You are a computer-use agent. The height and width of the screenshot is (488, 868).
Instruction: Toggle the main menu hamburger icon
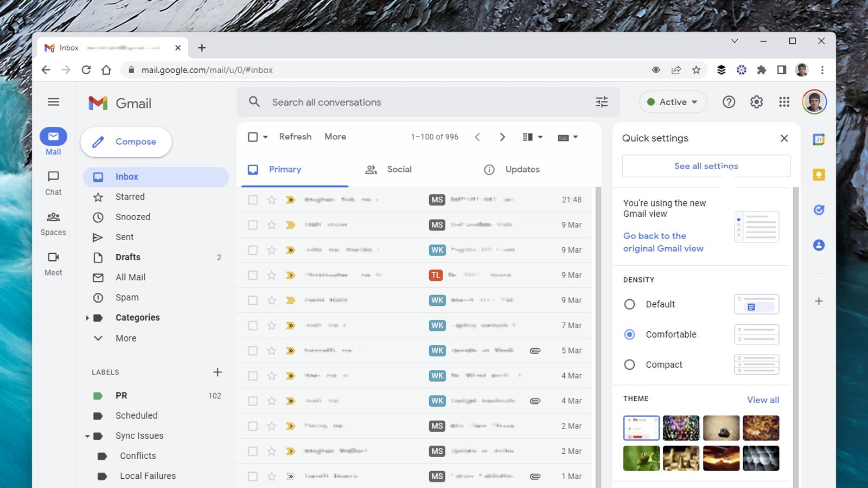[x=53, y=102]
